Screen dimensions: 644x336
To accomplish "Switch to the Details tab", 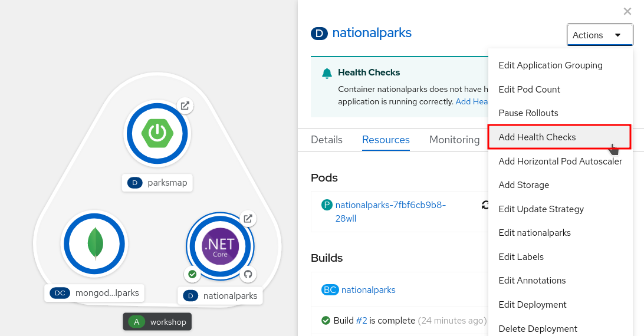I will pos(327,140).
